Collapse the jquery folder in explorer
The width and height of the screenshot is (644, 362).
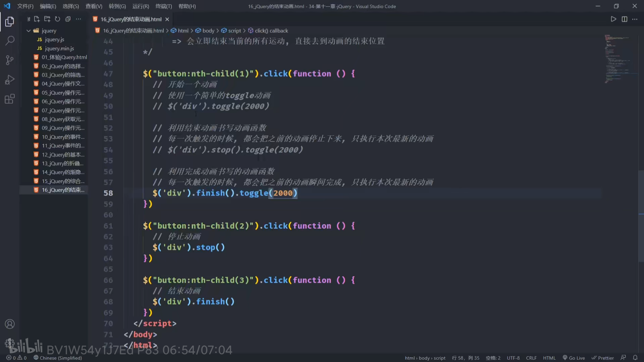click(x=29, y=31)
